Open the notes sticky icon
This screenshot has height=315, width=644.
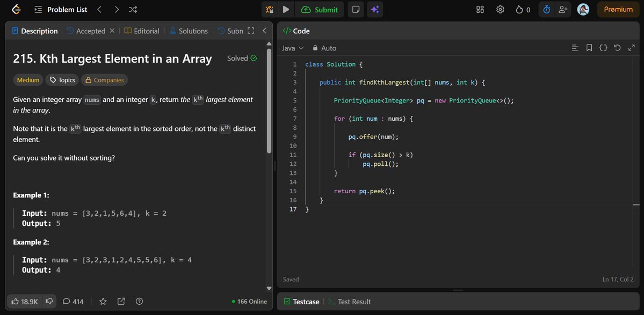pos(356,10)
